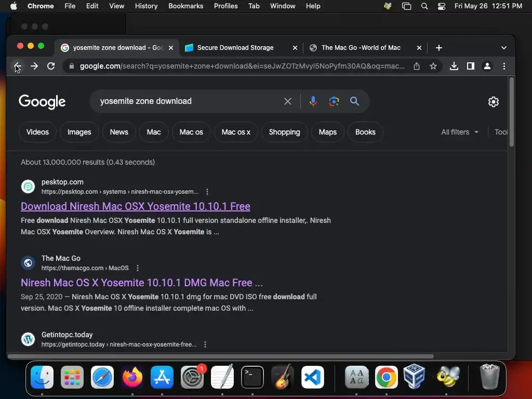Image resolution: width=532 pixels, height=399 pixels.
Task: Select the Books filter chip
Action: tap(365, 132)
